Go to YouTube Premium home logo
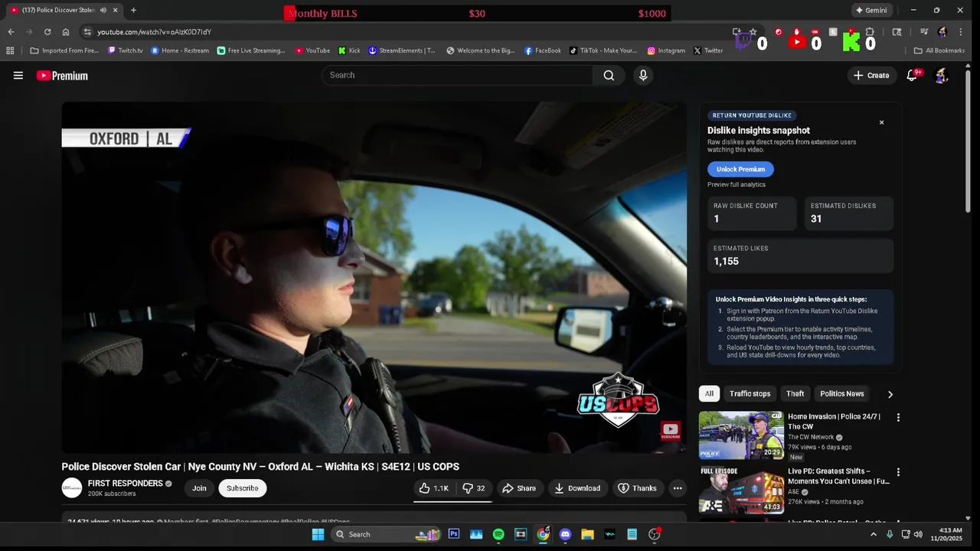Screen dimensions: 980x551 [62, 75]
